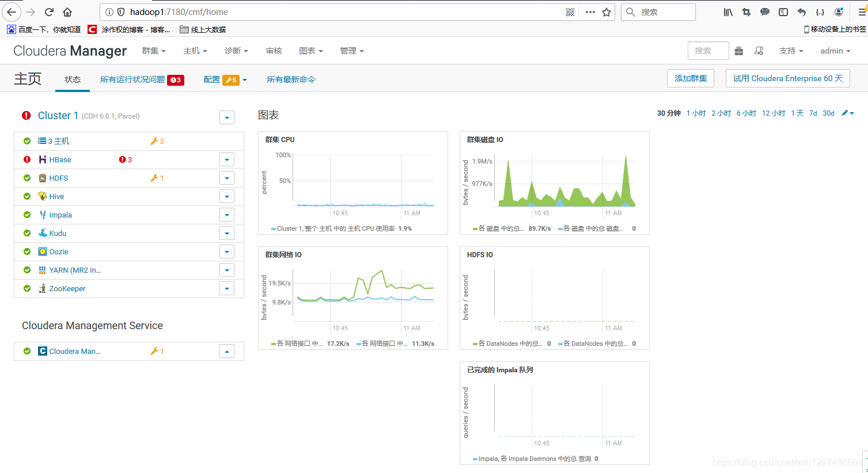
Task: Open the Impala actions dropdown arrow
Action: point(227,215)
